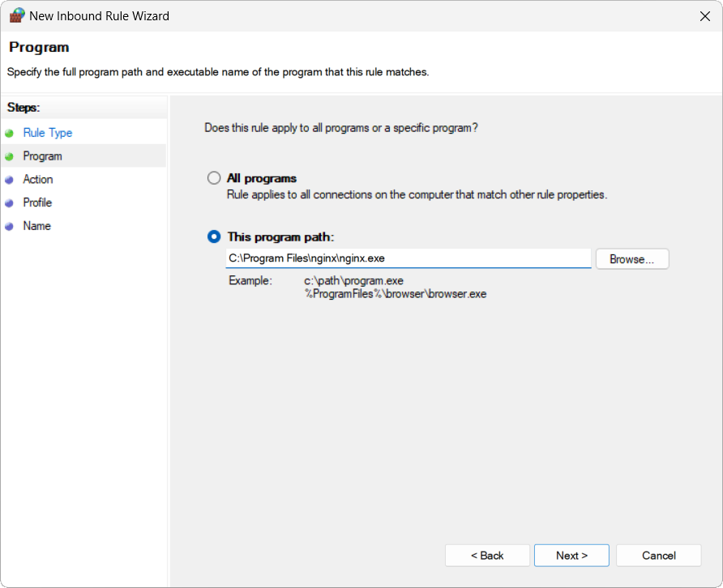This screenshot has height=588, width=723.
Task: Click the example text c:\path\program.exe
Action: click(353, 280)
